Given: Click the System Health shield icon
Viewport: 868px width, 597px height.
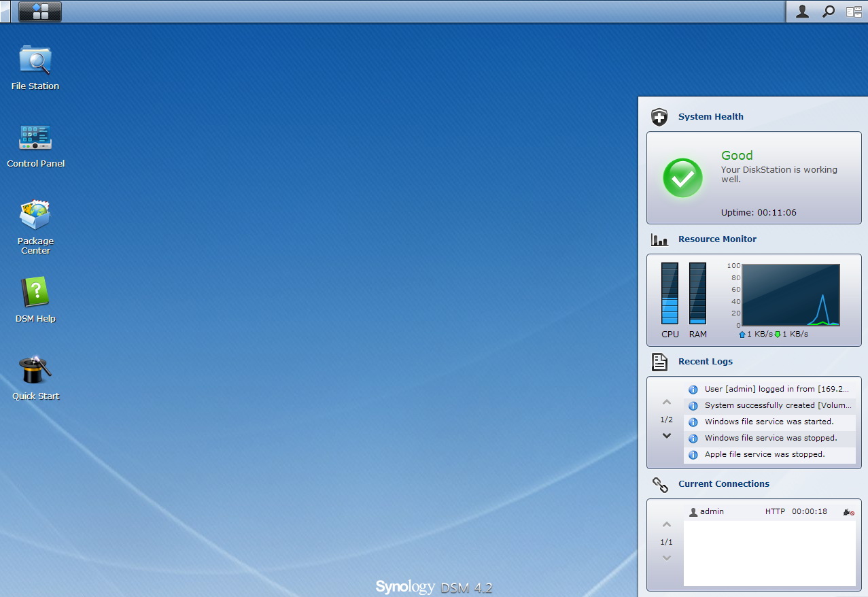Looking at the screenshot, I should [659, 117].
